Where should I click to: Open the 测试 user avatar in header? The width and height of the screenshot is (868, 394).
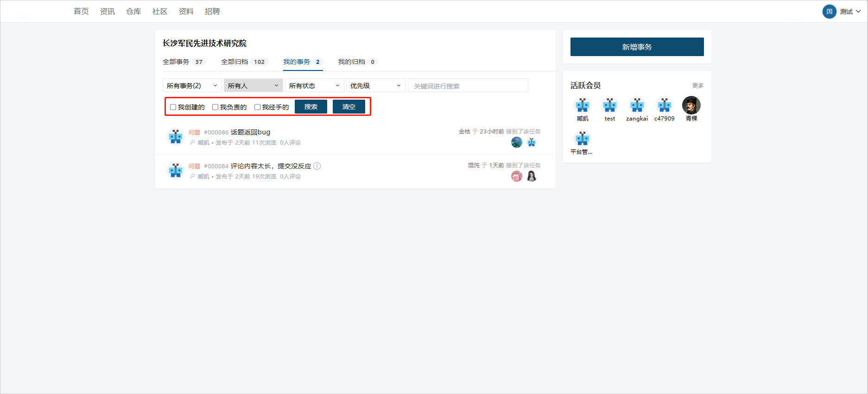pos(829,12)
